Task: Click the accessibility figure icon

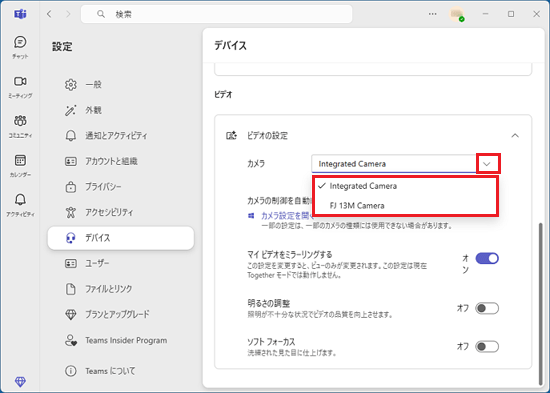Action: coord(71,212)
